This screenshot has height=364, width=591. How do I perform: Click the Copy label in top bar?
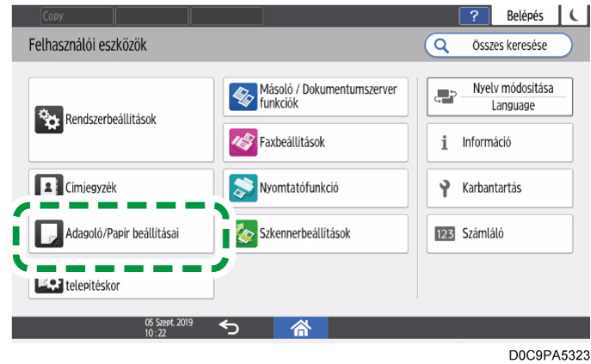point(52,15)
